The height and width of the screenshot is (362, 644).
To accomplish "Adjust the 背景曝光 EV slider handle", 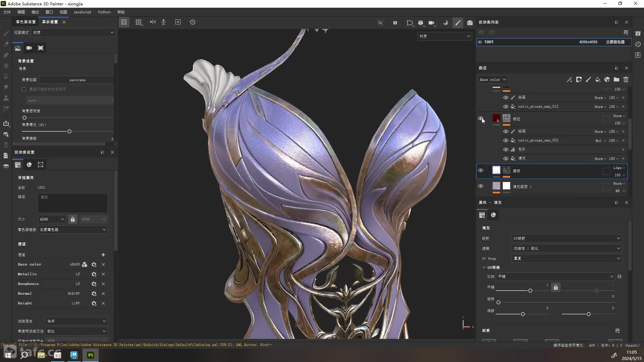I will coord(69,131).
